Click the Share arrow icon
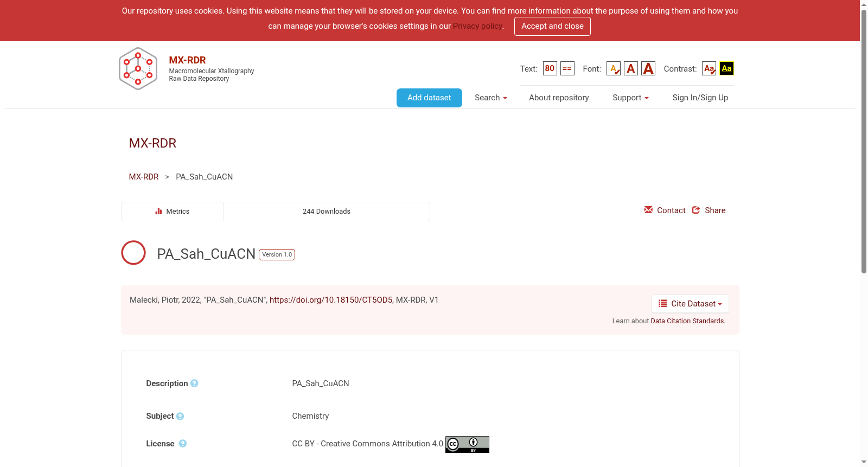The width and height of the screenshot is (868, 467). coord(696,210)
